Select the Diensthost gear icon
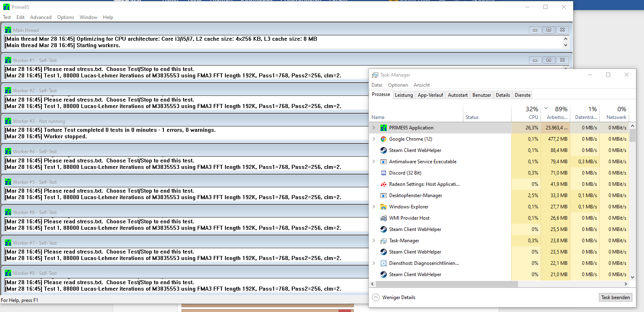This screenshot has width=644, height=312. click(x=384, y=263)
